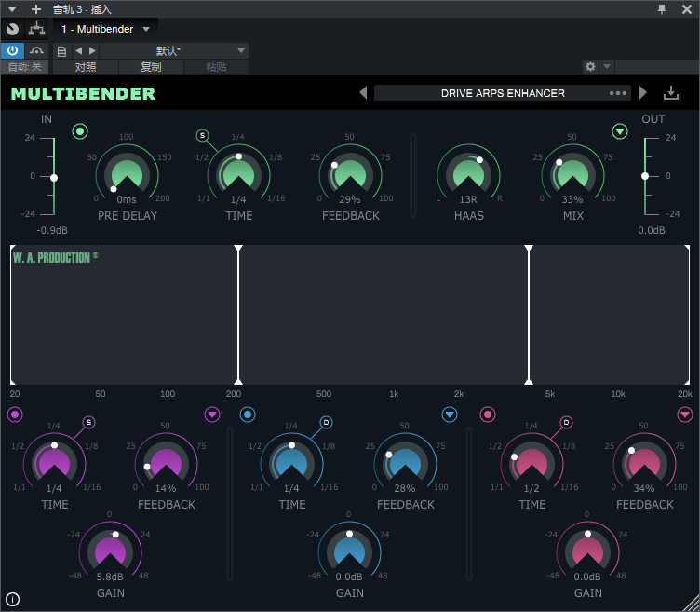This screenshot has height=612, width=700.
Task: Click the MIX knob at 33%
Action: 572,175
